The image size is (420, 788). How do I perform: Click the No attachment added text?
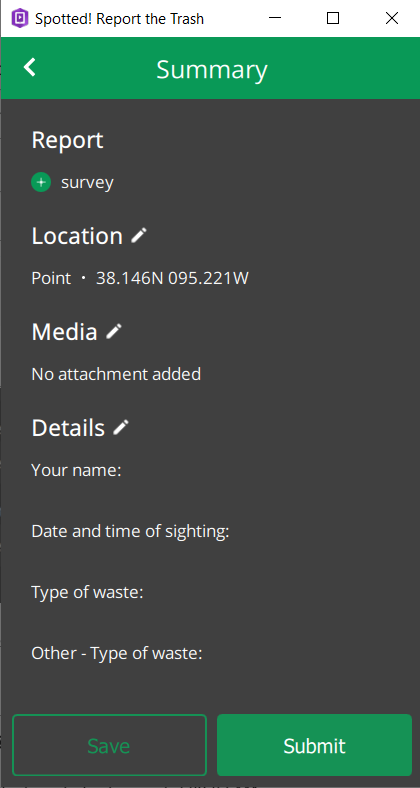(x=116, y=374)
